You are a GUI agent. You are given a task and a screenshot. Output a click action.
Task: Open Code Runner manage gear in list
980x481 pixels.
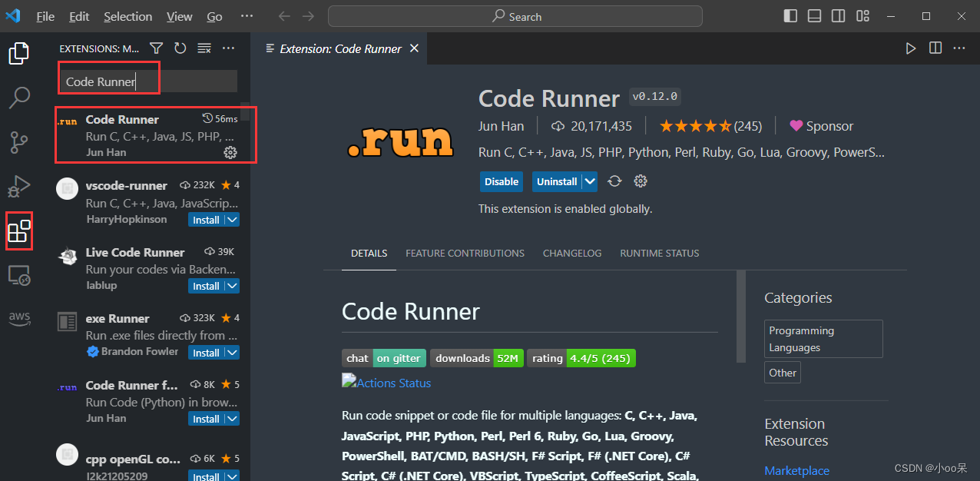(x=230, y=152)
